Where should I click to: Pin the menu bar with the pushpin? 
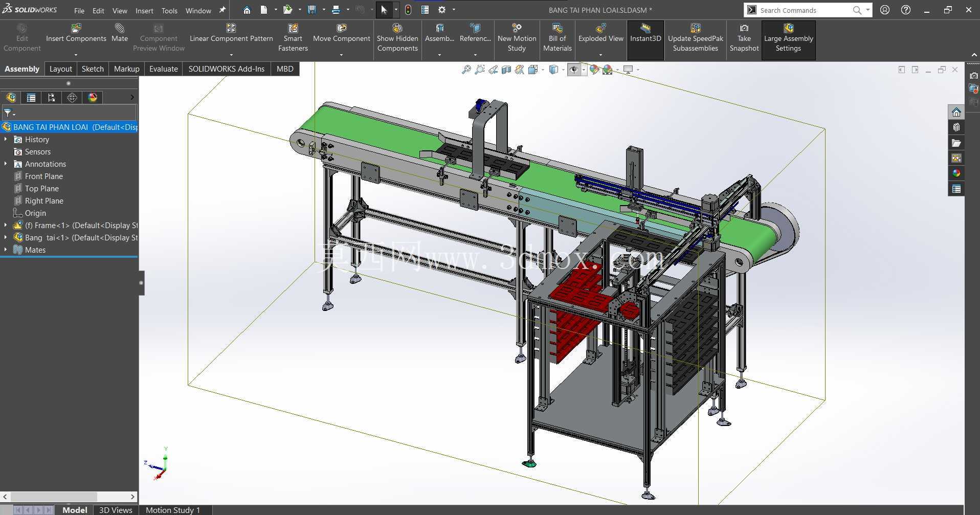222,10
